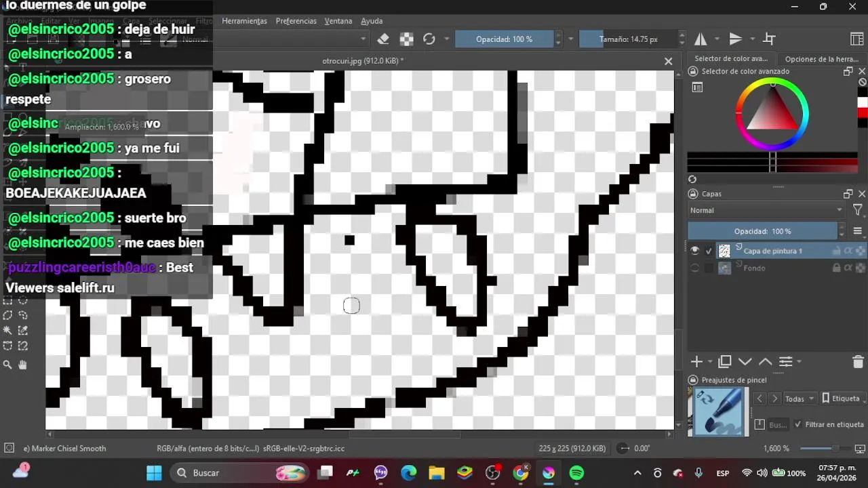Adjust the brush Tamaño slider
868x488 pixels.
pos(629,39)
